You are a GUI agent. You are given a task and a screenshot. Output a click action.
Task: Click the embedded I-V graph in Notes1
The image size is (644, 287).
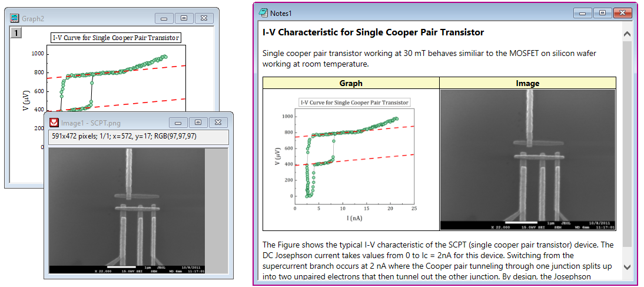tap(351, 159)
